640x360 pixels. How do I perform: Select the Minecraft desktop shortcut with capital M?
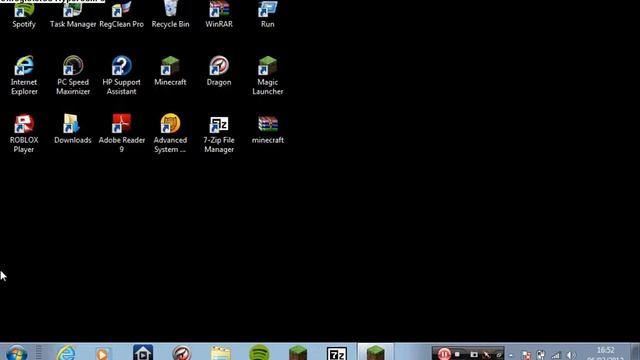coord(170,71)
